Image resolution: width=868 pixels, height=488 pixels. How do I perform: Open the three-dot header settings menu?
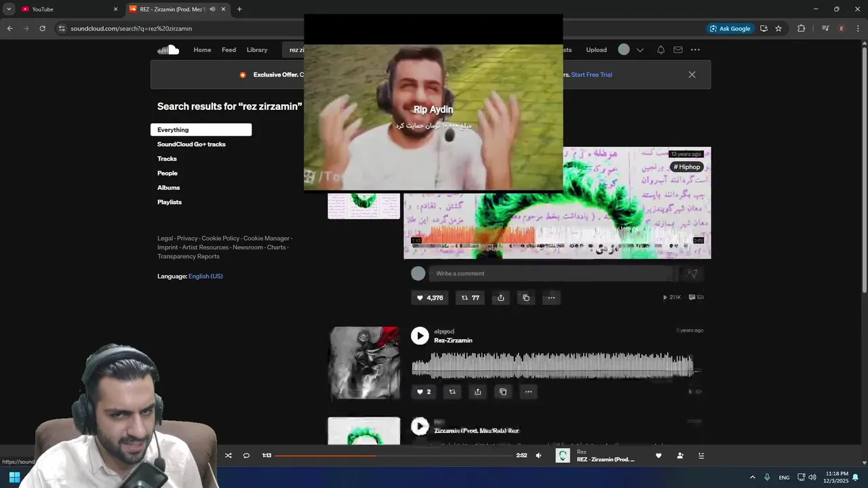point(695,49)
